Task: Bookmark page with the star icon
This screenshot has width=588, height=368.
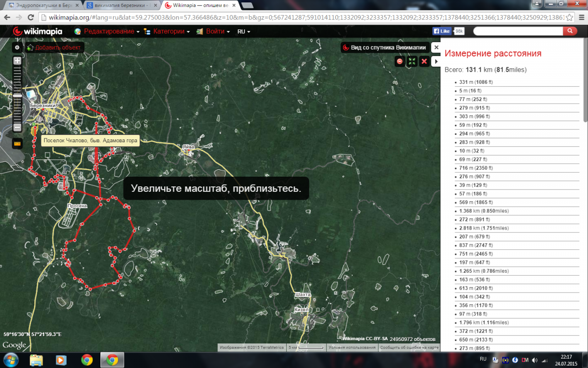Action: (569, 17)
